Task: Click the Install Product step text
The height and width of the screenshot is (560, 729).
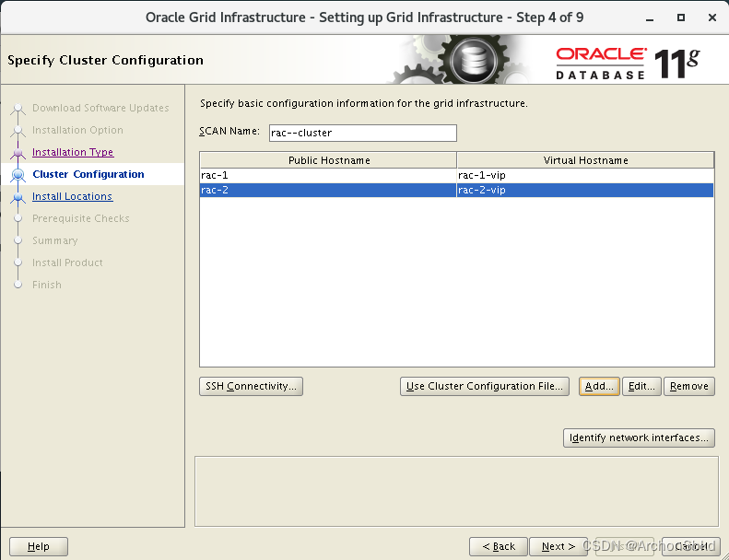Action: pos(67,262)
